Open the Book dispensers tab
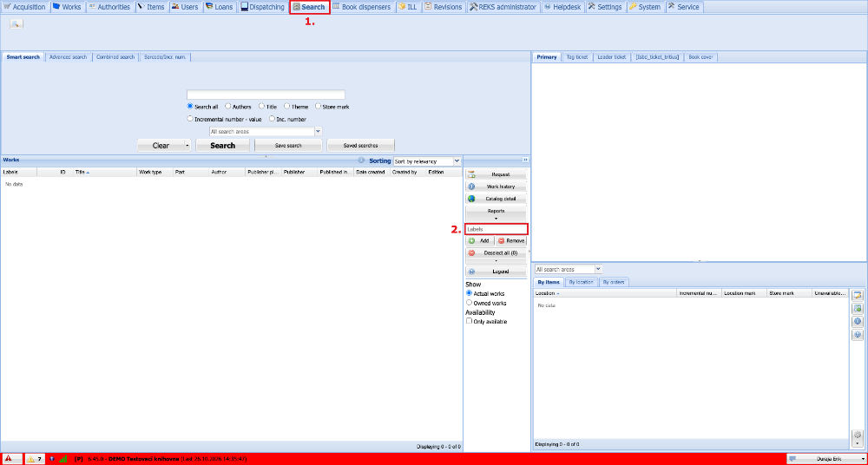 [x=362, y=7]
